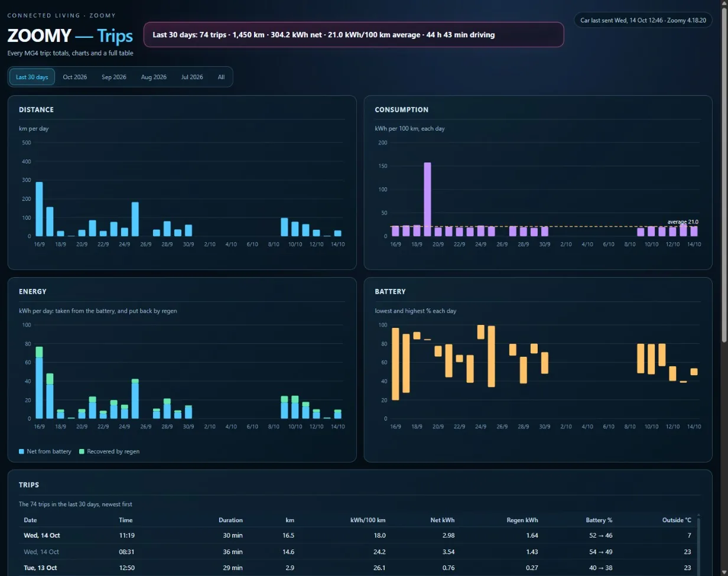Click the 1.43 regen kWh cell
728x576 pixels.
click(x=531, y=552)
